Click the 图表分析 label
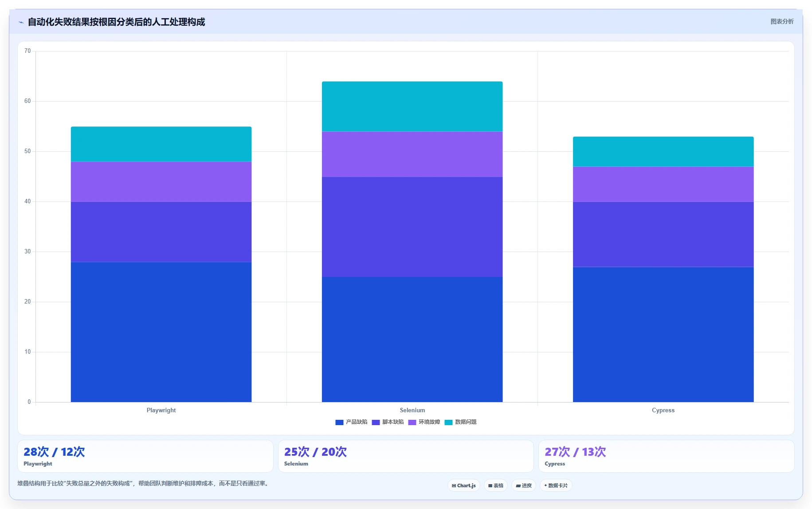 click(x=782, y=21)
